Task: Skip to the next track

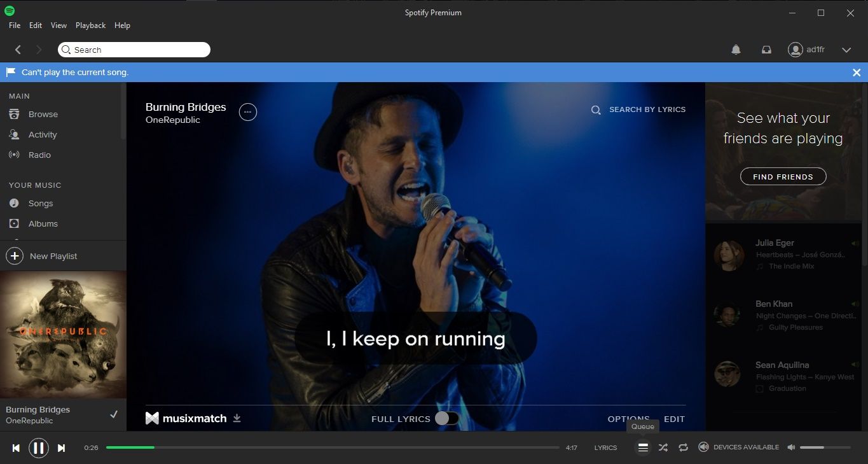Action: [61, 448]
